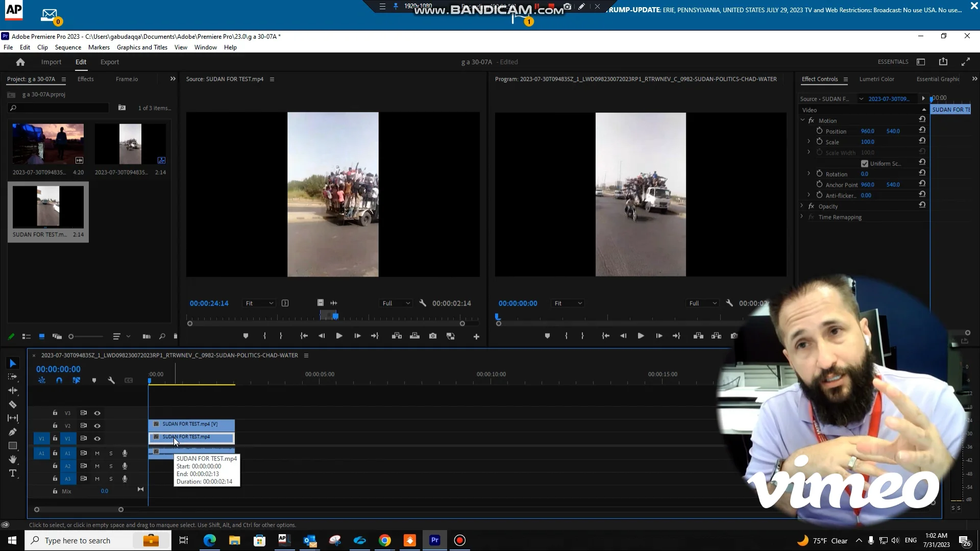Click the Home icon in workspace bar
The height and width of the screenshot is (551, 980).
20,62
